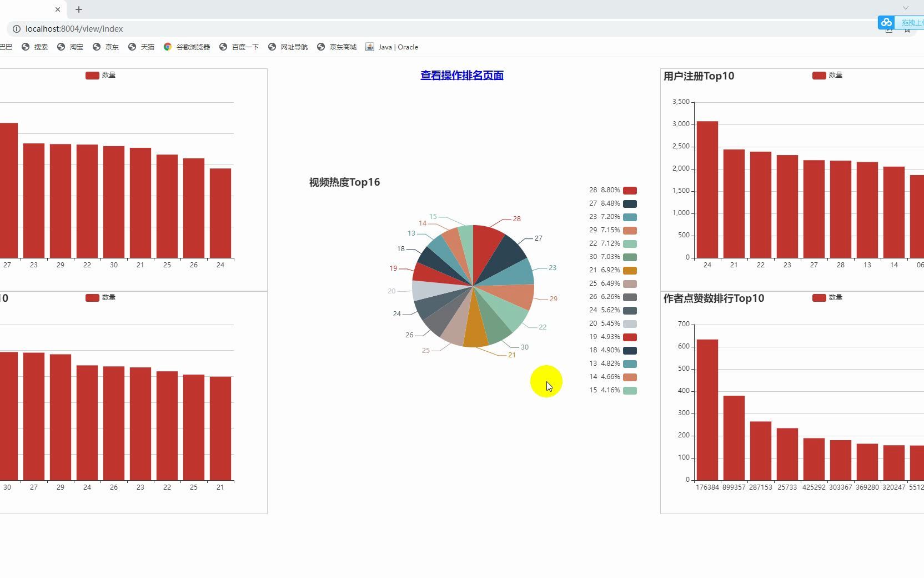Toggle pie legend entry 13 4.82%
The image size is (924, 578).
click(613, 363)
